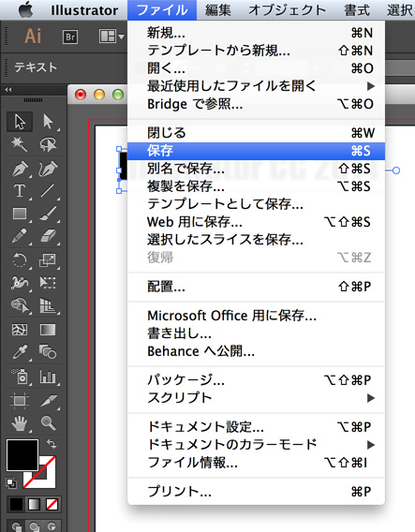Screen dimensions: 415x532
Task: Select the Gradient tool
Action: tap(48, 330)
